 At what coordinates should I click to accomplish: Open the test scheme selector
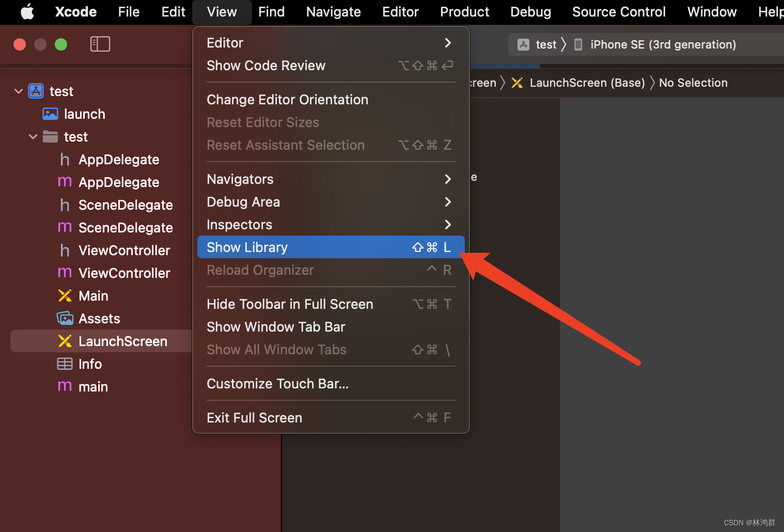click(x=546, y=44)
